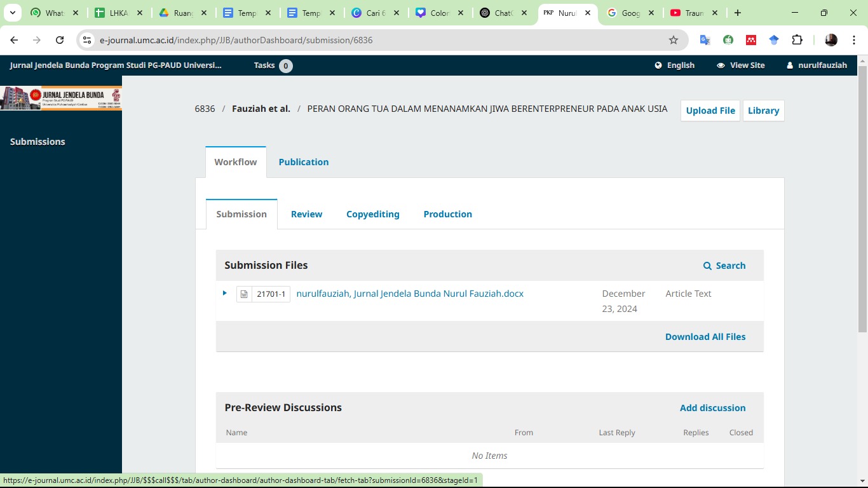Open View Site with the eye icon
The width and height of the screenshot is (868, 488).
[x=721, y=65]
